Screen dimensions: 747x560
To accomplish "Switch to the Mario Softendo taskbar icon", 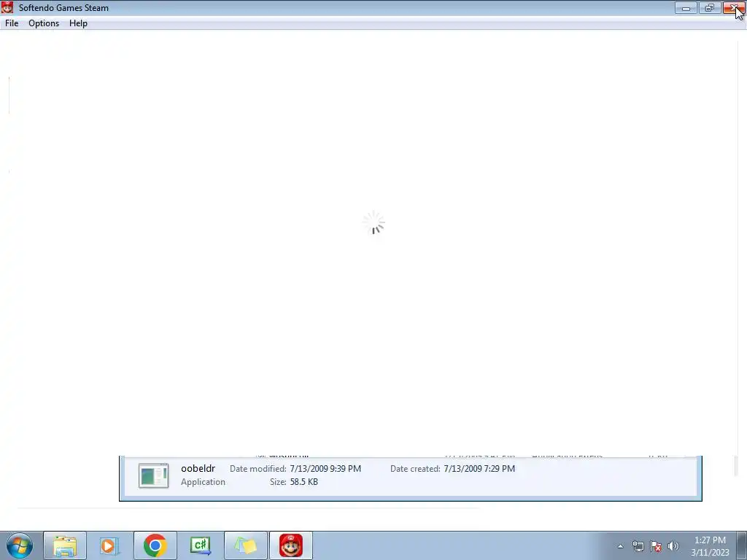I will [x=290, y=545].
